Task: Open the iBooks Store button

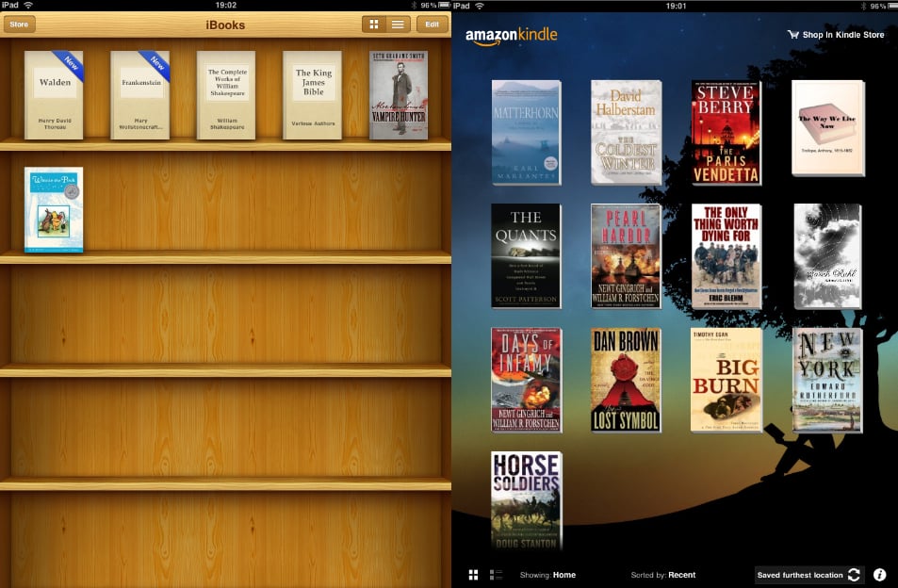Action: click(19, 24)
